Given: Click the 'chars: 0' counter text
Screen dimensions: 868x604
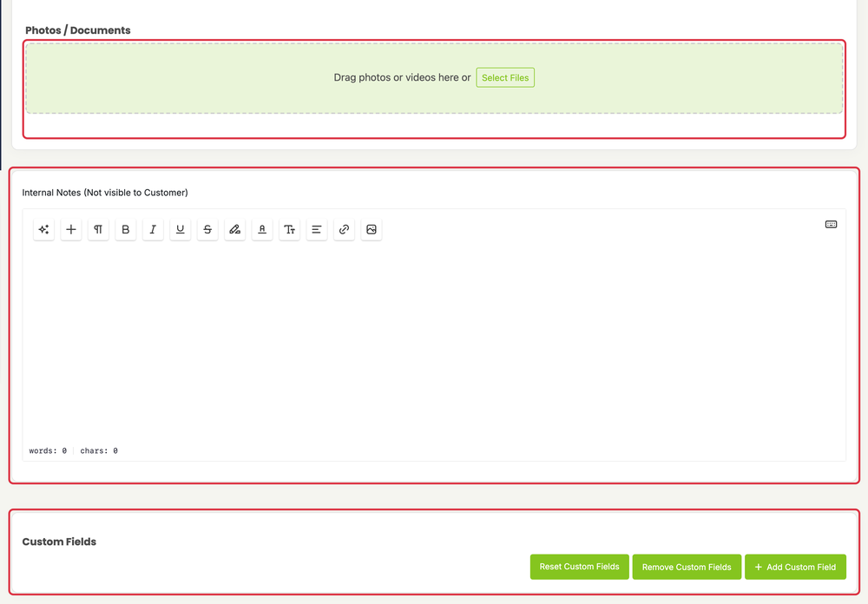Looking at the screenshot, I should click(x=99, y=450).
